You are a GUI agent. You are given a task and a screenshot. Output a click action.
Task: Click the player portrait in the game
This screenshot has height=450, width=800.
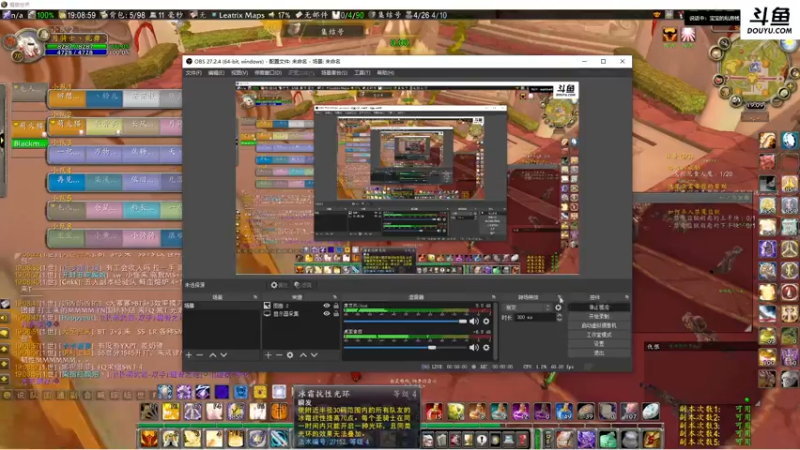(x=29, y=44)
